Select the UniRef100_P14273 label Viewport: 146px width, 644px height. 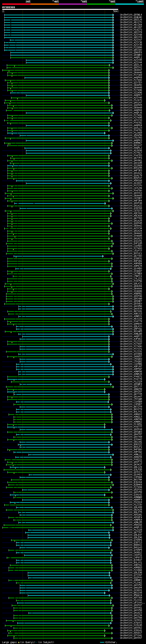[131, 30]
